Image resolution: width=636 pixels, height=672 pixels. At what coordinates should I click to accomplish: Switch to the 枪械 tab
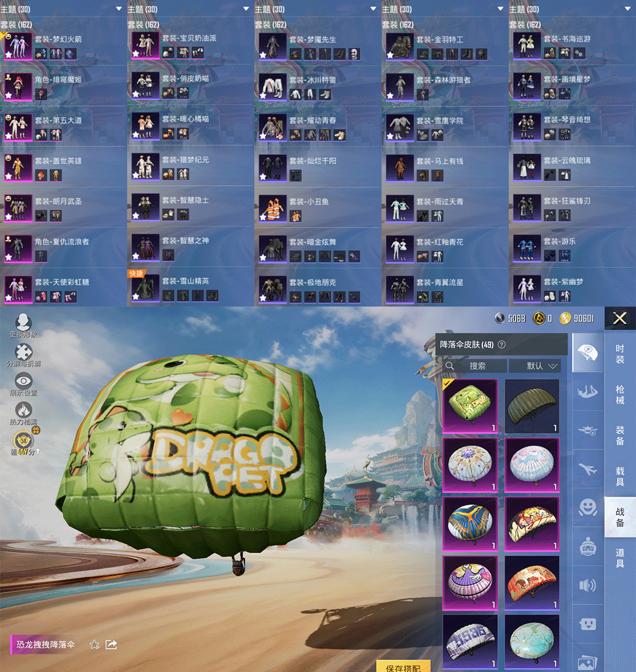(x=620, y=394)
